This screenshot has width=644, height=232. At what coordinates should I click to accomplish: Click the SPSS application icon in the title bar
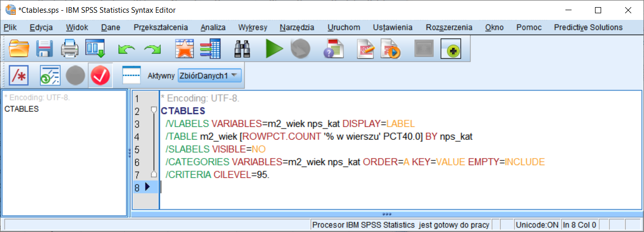coord(9,9)
